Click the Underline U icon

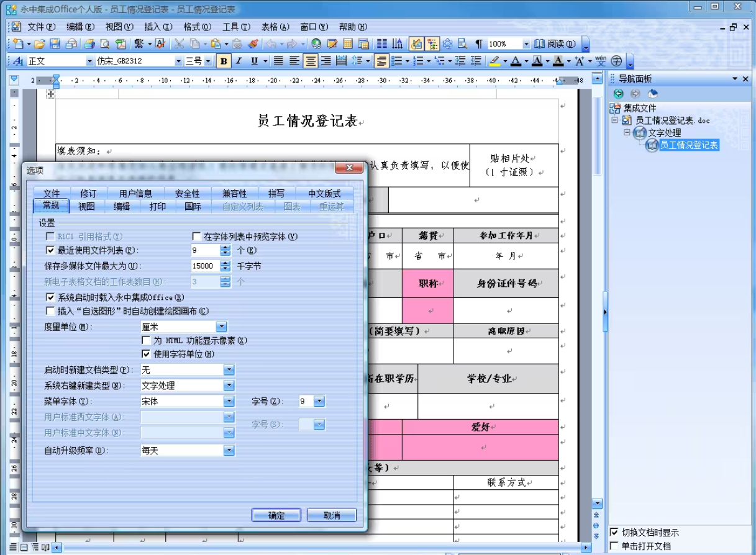coord(255,61)
